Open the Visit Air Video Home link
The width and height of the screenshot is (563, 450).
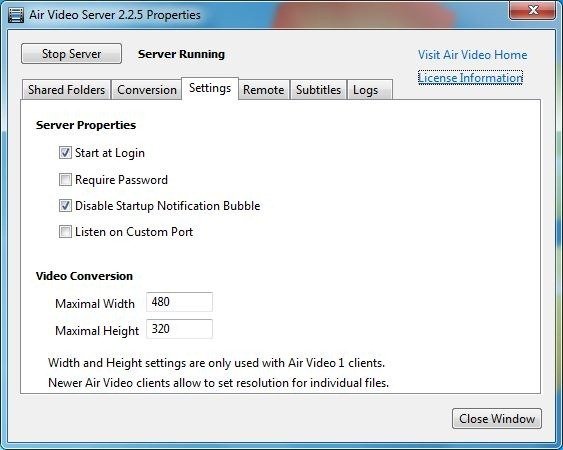point(473,55)
